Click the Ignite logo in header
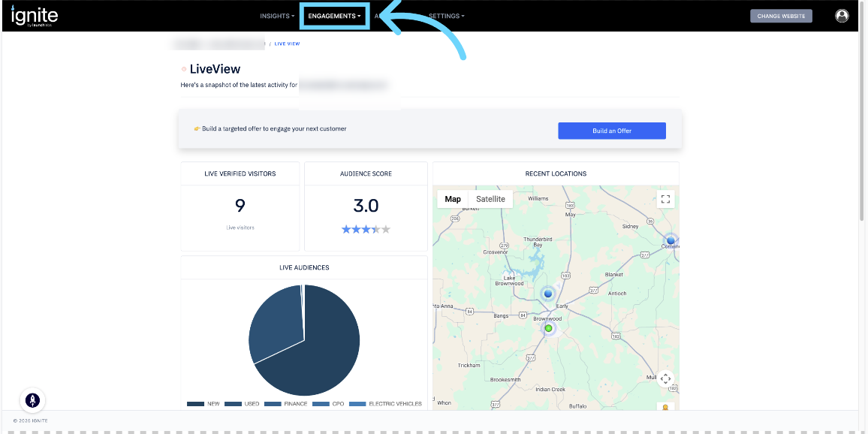Screen dimensions: 868x434 (35, 16)
